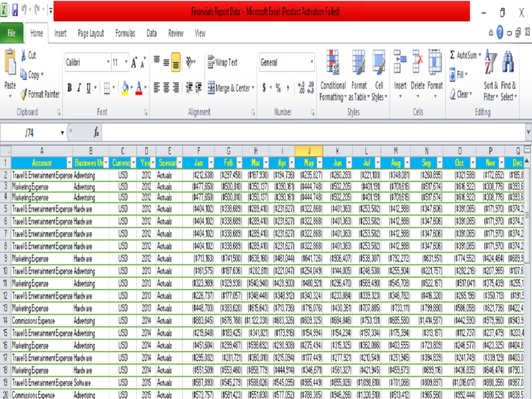
Task: Switch to Review tab
Action: [176, 33]
